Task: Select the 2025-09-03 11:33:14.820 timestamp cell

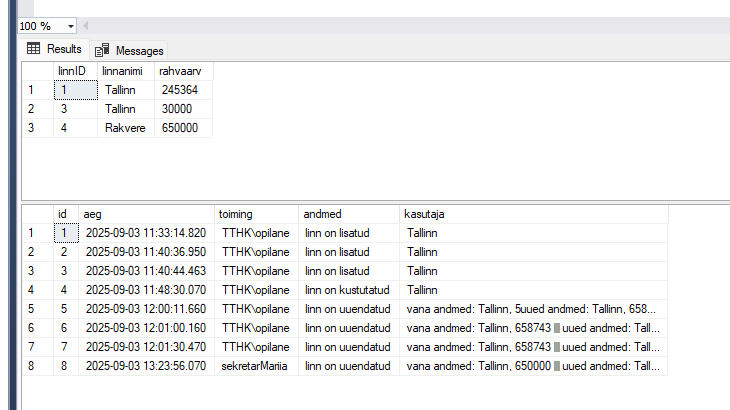Action: point(145,233)
